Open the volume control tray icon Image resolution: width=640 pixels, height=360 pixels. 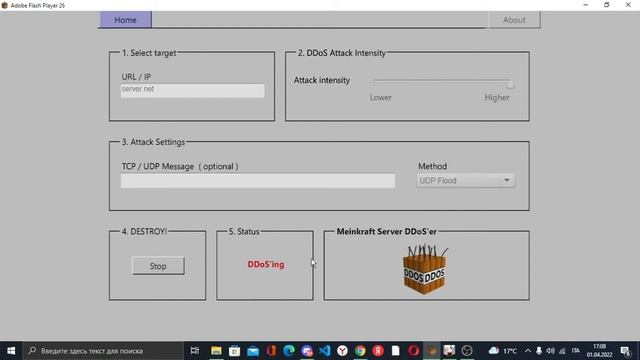[x=550, y=351]
